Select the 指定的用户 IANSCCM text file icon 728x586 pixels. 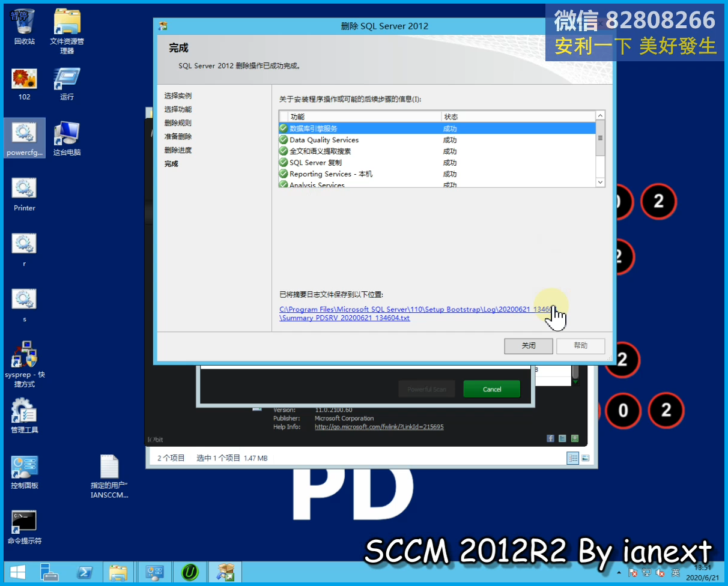[x=109, y=477]
